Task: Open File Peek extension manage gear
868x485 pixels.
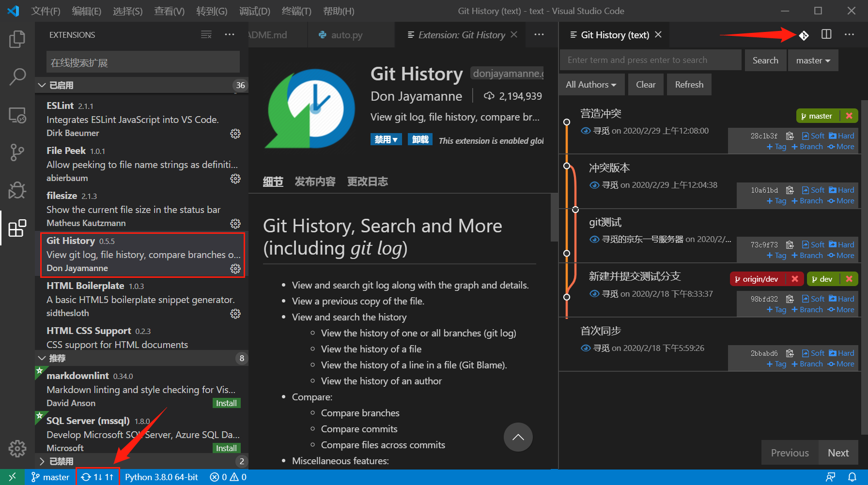Action: pos(235,179)
